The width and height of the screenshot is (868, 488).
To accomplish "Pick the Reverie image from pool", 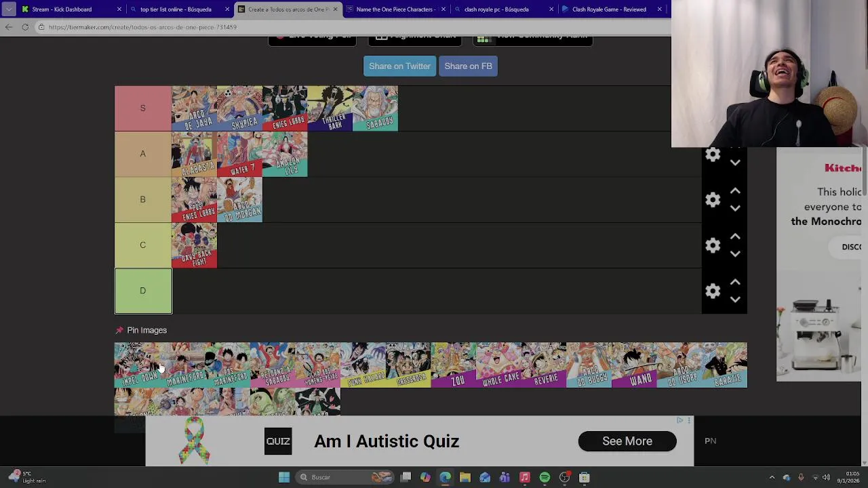I will point(544,365).
